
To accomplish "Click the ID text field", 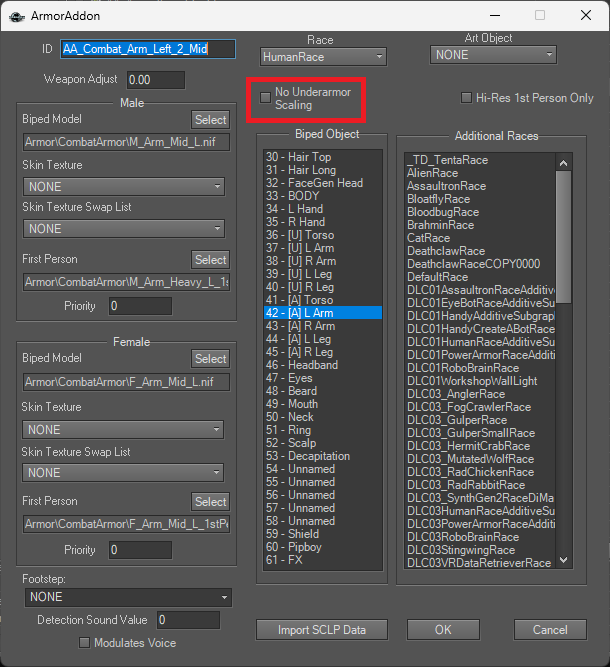I will point(148,49).
